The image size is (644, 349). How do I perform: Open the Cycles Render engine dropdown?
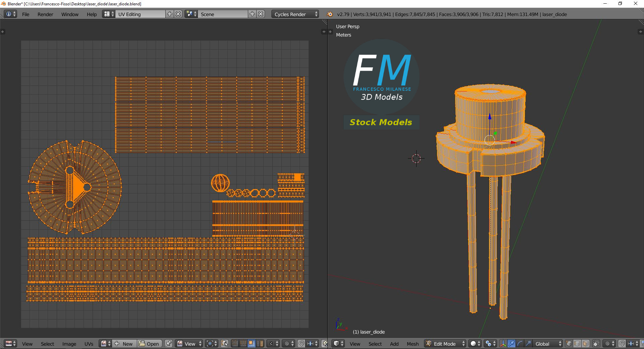(295, 14)
